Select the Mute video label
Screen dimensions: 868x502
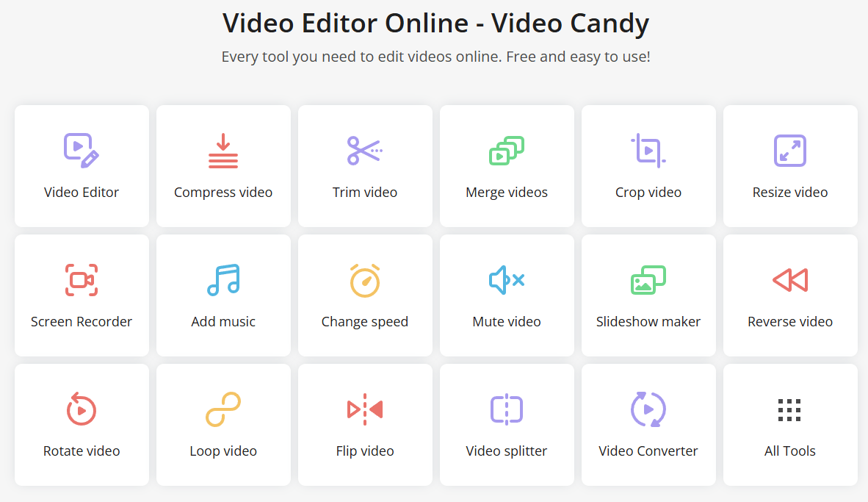pos(507,321)
